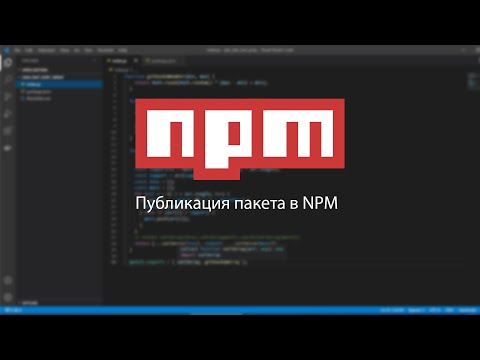Image resolution: width=480 pixels, height=360 pixels.
Task: Click the VS Code logo in title bar
Action: point(6,50)
